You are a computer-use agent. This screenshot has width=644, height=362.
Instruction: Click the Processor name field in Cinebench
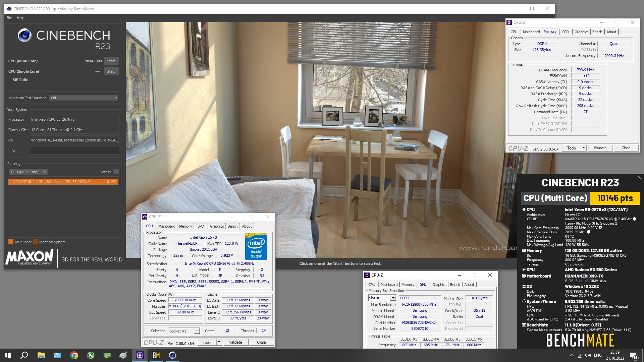(74, 119)
